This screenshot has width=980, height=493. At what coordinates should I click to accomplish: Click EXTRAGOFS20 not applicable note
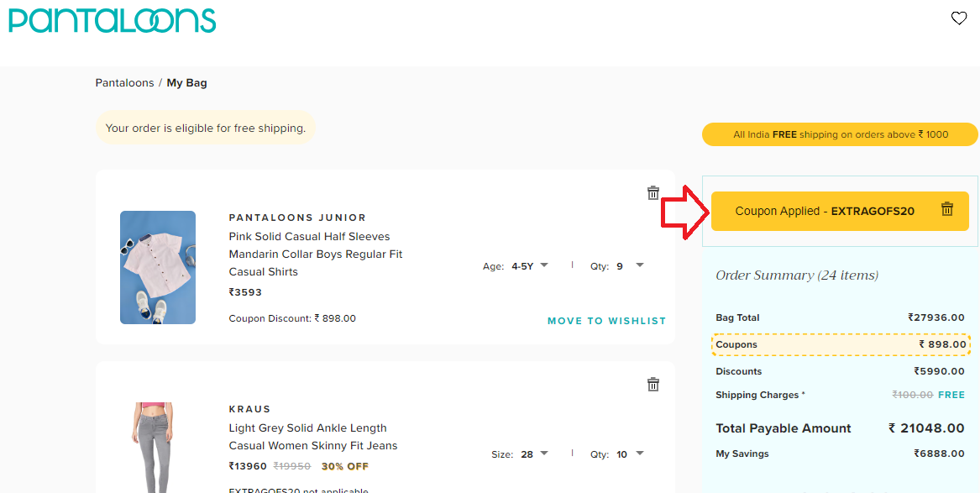click(299, 490)
